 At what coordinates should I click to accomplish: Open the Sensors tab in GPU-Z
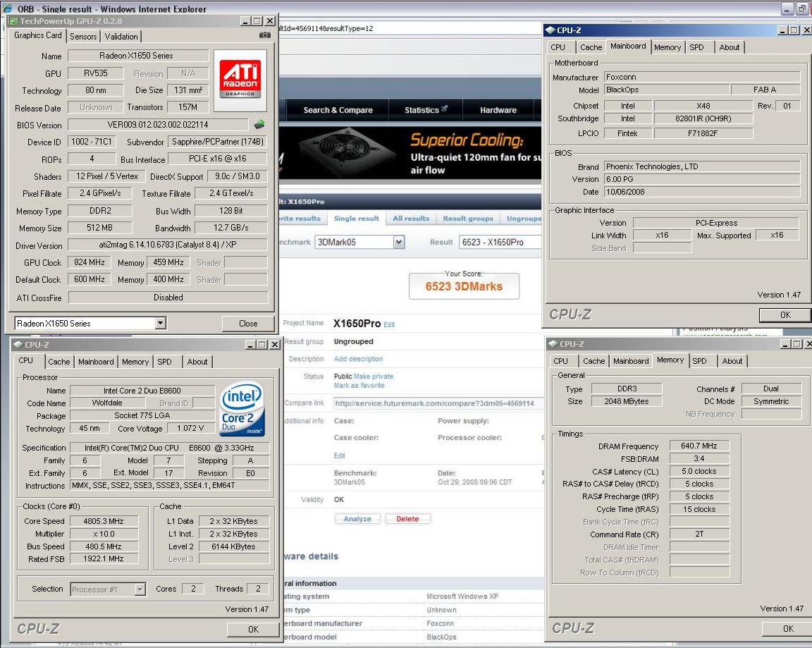pyautogui.click(x=83, y=36)
